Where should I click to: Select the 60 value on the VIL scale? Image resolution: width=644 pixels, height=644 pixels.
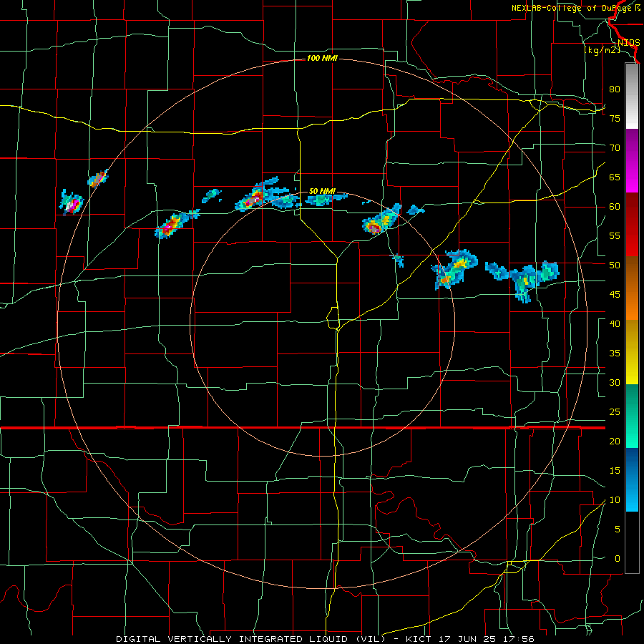click(615, 207)
